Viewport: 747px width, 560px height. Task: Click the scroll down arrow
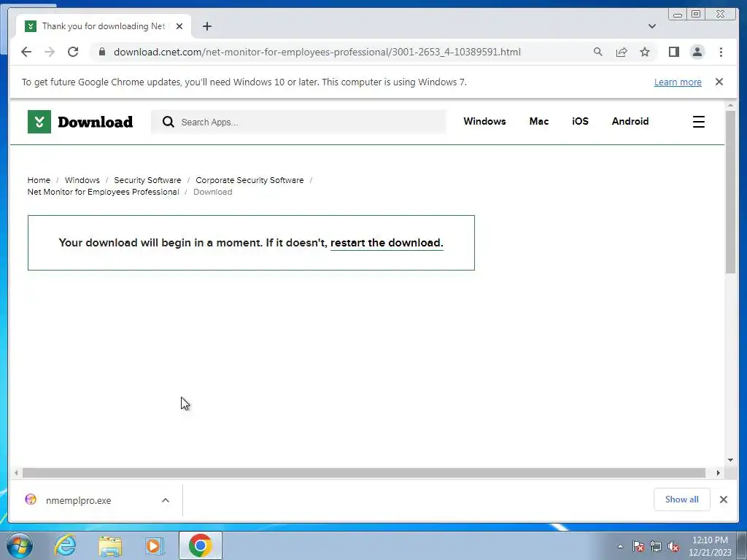point(730,460)
